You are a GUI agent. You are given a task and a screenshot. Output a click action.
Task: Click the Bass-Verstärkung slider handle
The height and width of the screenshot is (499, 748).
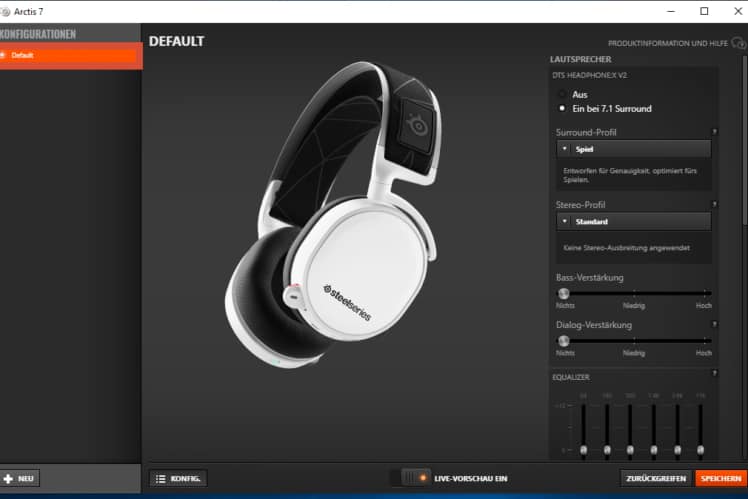pos(563,293)
